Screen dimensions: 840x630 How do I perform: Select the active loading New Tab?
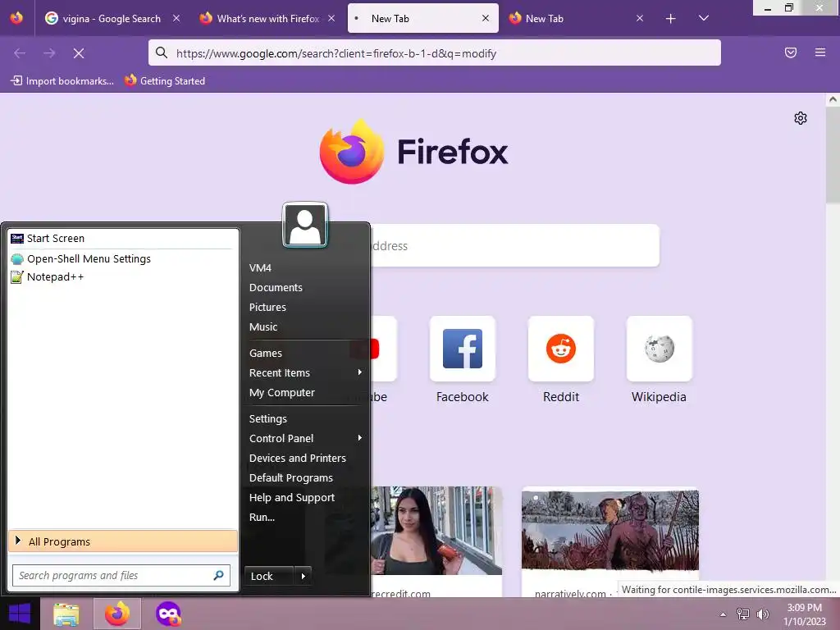click(x=422, y=18)
